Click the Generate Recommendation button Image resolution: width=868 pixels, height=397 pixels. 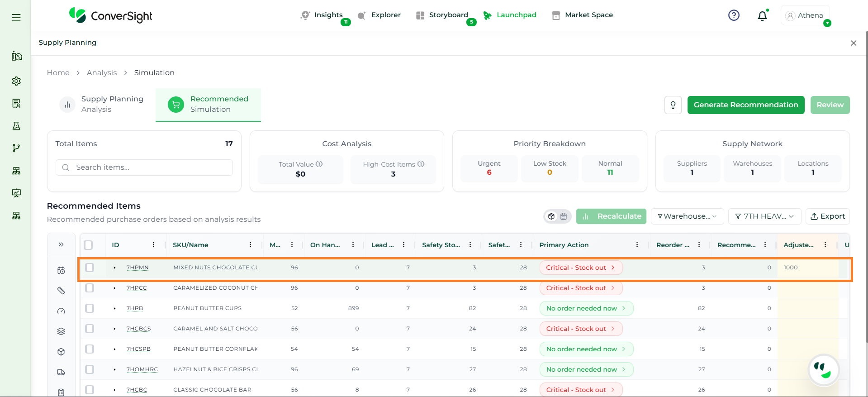point(745,105)
